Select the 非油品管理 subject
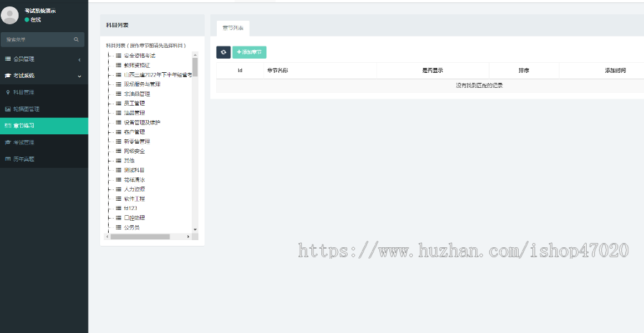The width and height of the screenshot is (644, 333). point(137,94)
